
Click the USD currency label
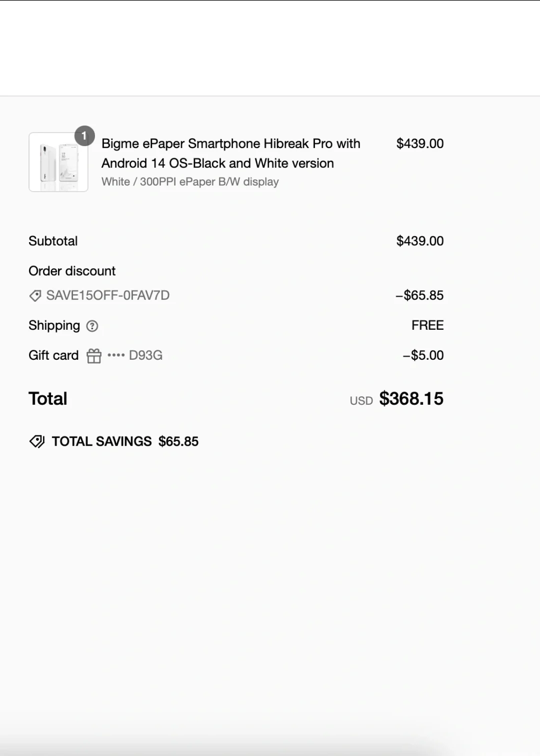[x=361, y=401]
